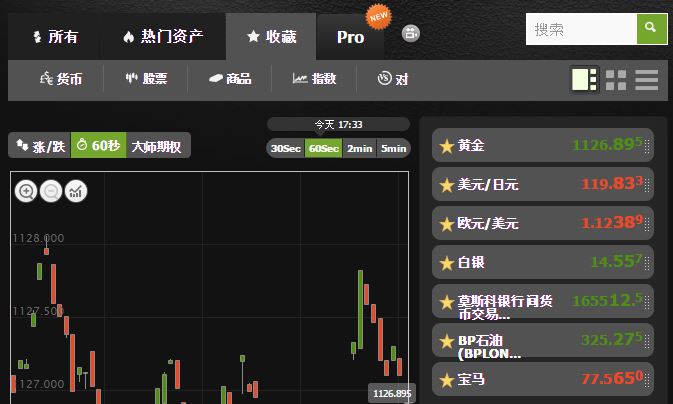Viewport: 673px width, 404px height.
Task: Toggle favorite star for 宝马
Action: tap(447, 380)
